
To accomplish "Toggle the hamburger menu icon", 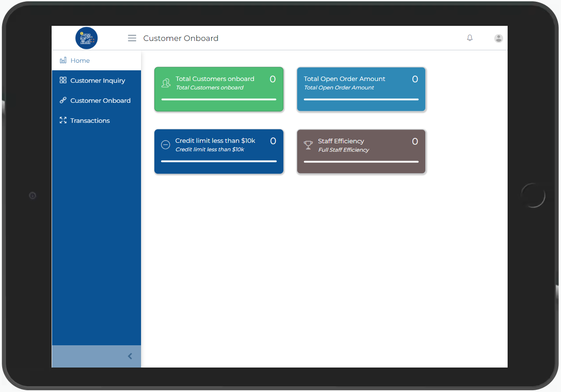I will 132,38.
